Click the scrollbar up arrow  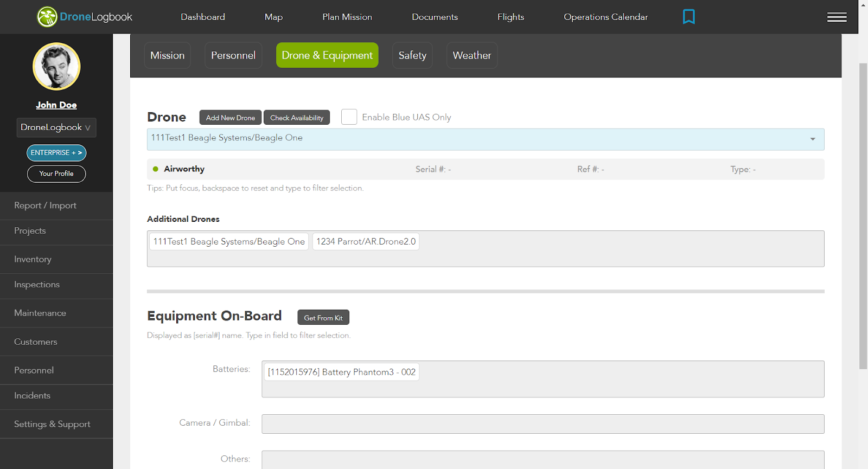point(863,4)
